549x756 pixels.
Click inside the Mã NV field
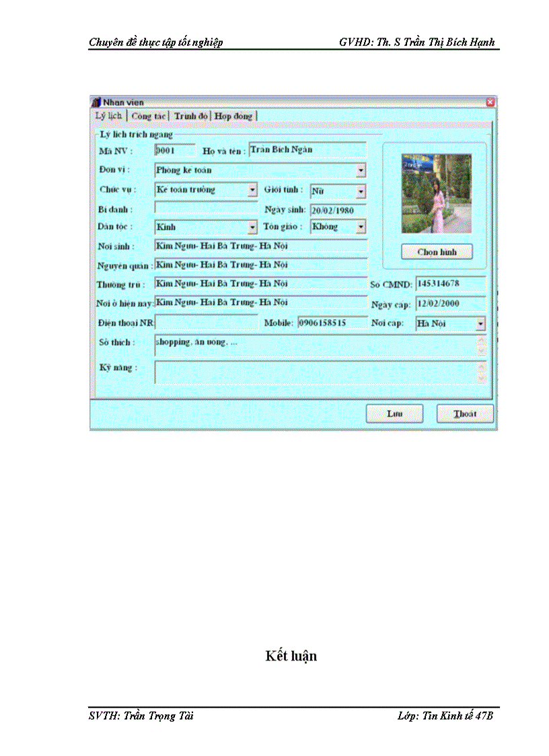tap(172, 149)
